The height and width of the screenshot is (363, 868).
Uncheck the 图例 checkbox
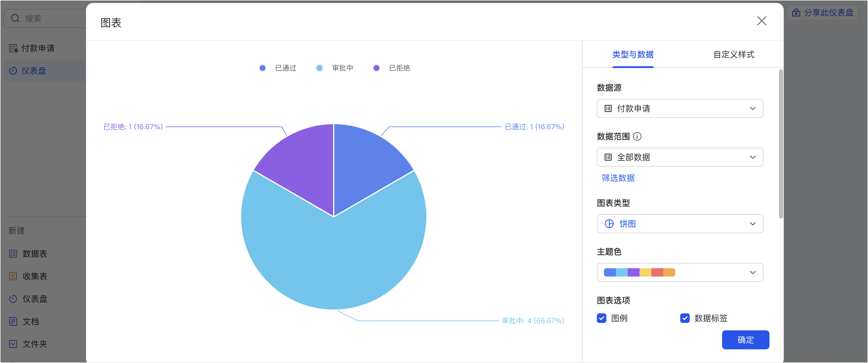point(601,318)
